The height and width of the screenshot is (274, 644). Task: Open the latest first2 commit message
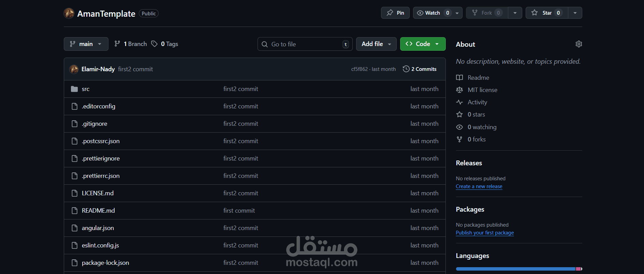[x=135, y=69]
